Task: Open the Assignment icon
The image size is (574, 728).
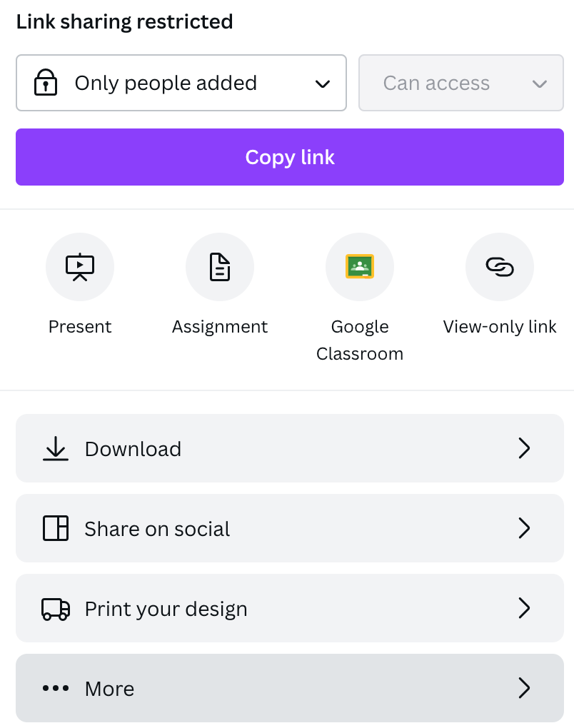Action: click(x=220, y=267)
